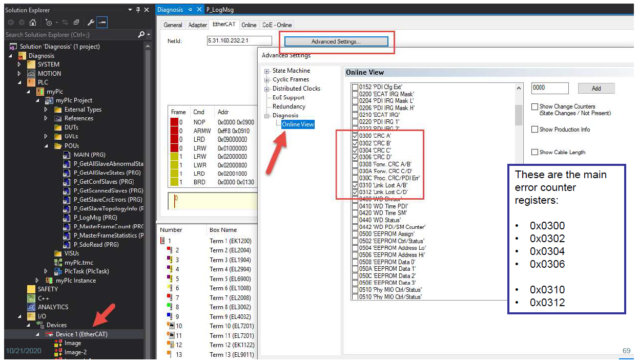The width and height of the screenshot is (638, 364).
Task: Click the register address input field
Action: [549, 88]
